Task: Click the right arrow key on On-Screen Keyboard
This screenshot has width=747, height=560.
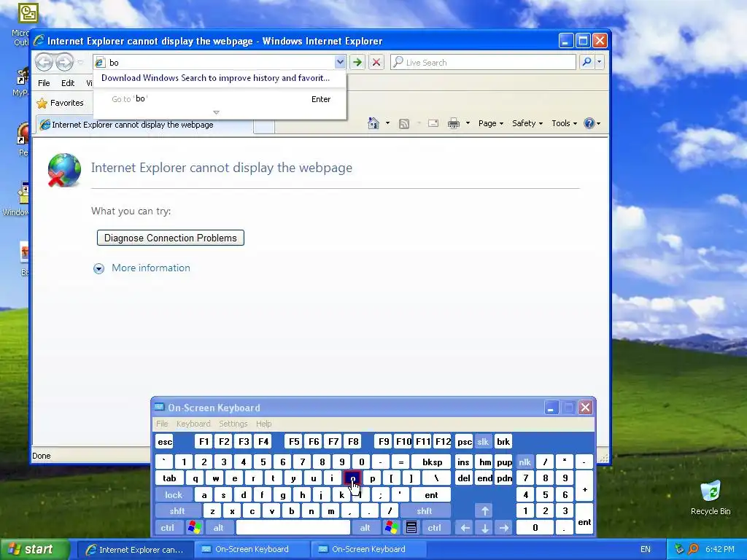Action: 503,528
